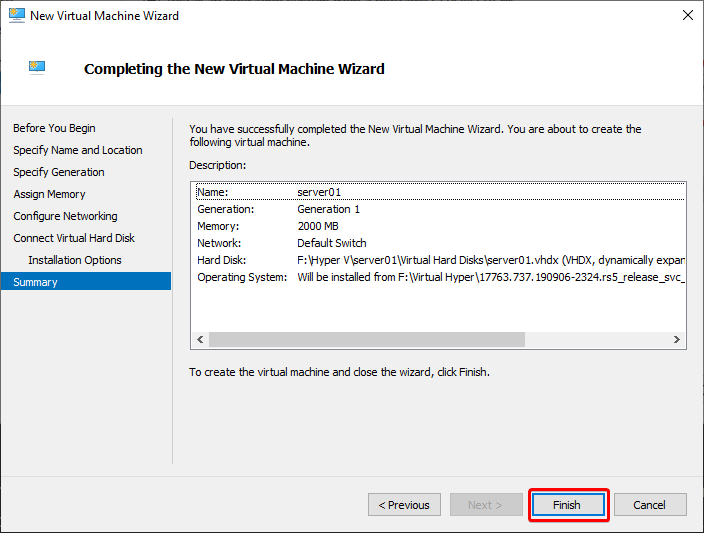Open the Before You Begin step
The height and width of the screenshot is (533, 704).
point(54,128)
